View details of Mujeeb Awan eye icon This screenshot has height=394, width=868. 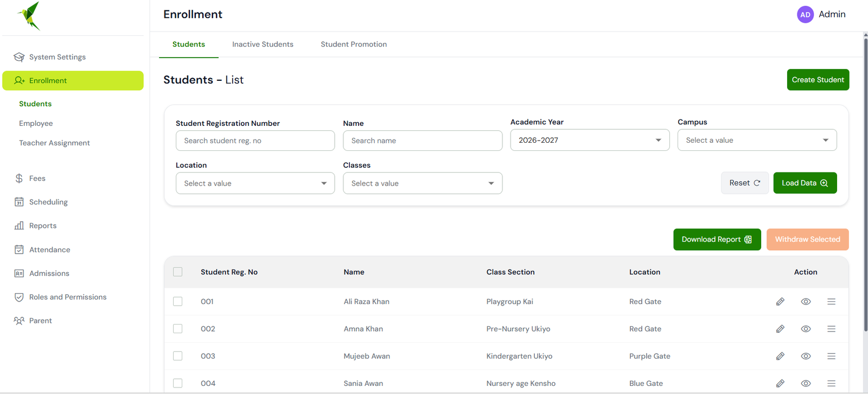tap(806, 356)
